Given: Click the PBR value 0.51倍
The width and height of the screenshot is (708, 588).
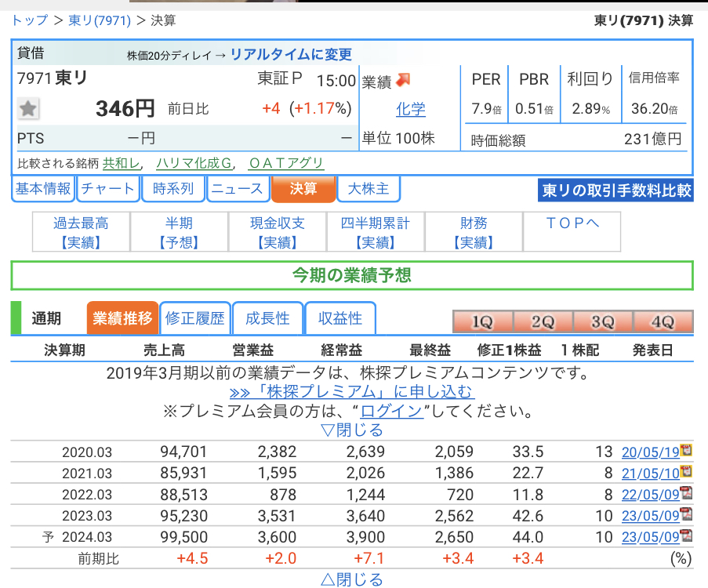Looking at the screenshot, I should coord(534,109).
